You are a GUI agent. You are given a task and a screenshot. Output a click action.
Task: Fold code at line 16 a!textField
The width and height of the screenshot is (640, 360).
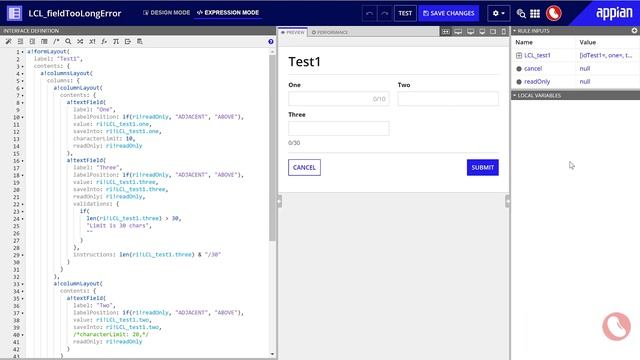[22, 160]
